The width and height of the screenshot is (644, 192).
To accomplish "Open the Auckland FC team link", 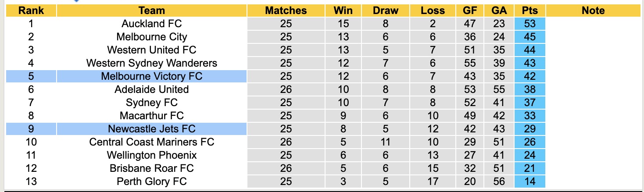I will coord(151,24).
